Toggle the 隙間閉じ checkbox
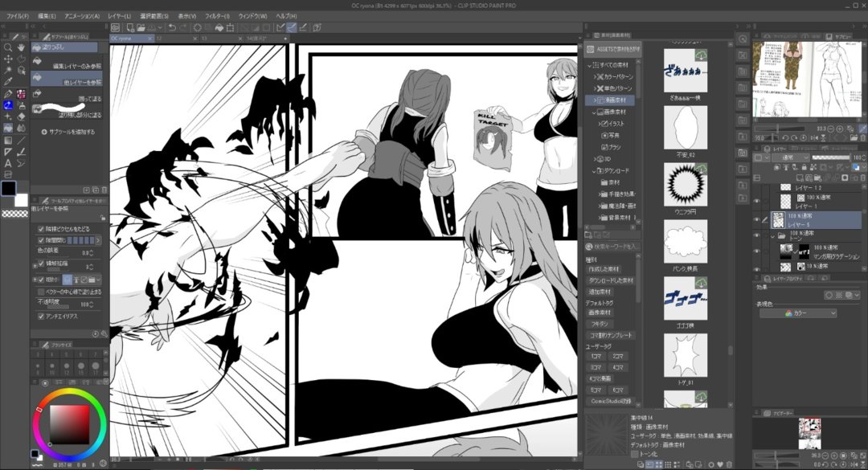Viewport: 868px width, 470px height. click(41, 241)
